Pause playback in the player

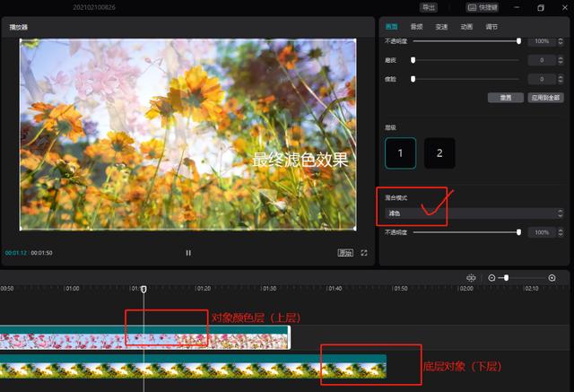[x=188, y=253]
